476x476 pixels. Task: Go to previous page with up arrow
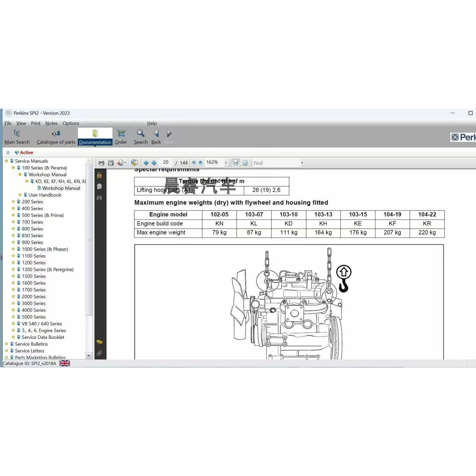click(x=146, y=163)
